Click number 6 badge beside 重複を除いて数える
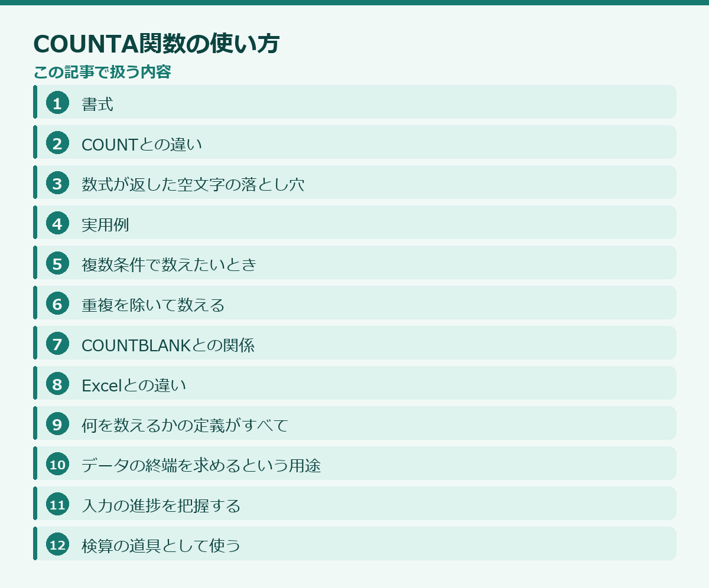Screen dimensions: 709x588 point(57,303)
